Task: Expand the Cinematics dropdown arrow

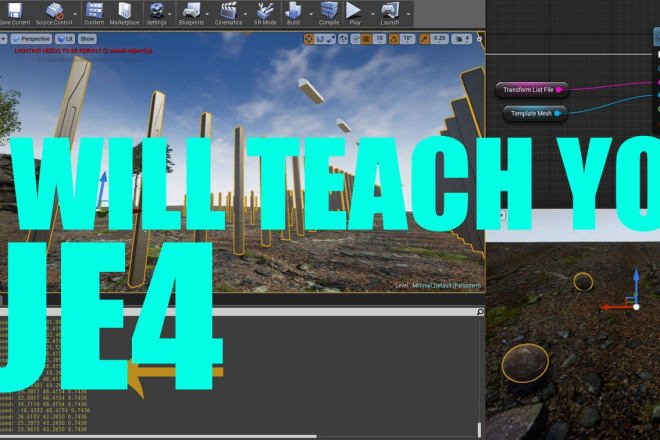Action: 245,14
